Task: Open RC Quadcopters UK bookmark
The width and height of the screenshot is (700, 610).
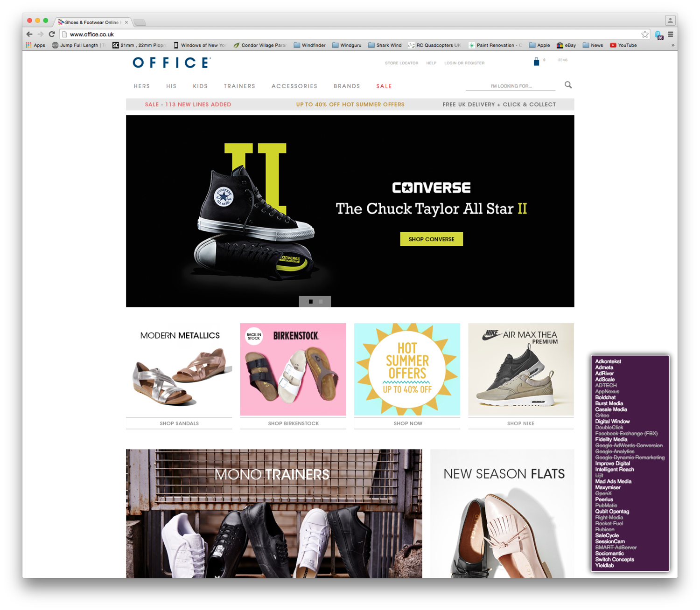Action: pos(434,45)
